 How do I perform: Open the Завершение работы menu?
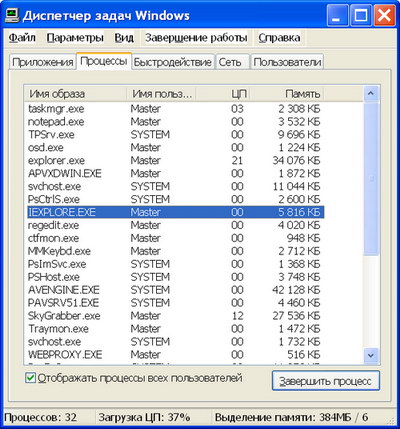[196, 38]
